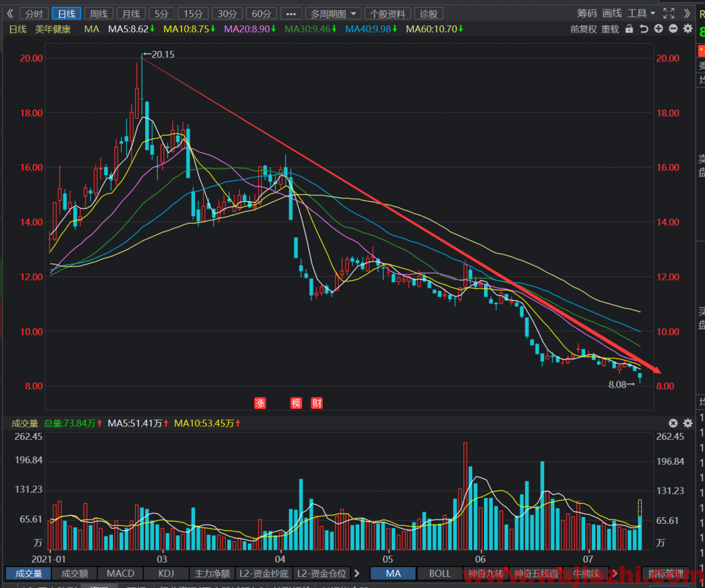The width and height of the screenshot is (705, 588).
Task: Open main chart settings gear
Action: point(688,29)
